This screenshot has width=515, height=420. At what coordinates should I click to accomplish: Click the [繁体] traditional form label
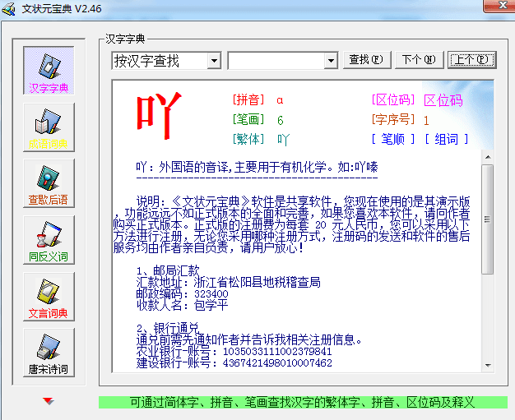pos(248,139)
